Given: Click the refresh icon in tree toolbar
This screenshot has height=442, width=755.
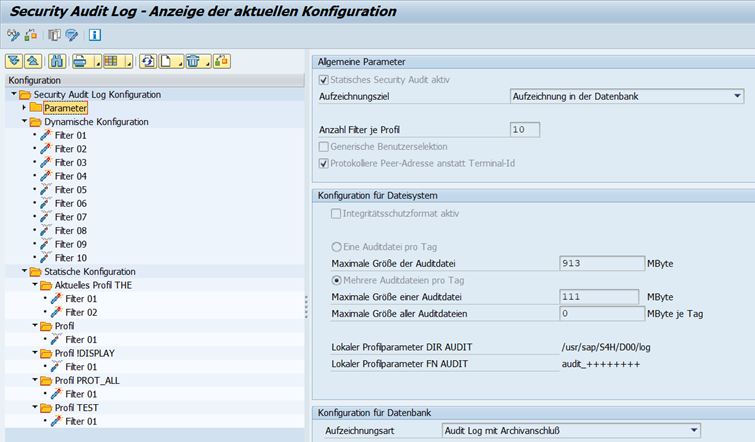Looking at the screenshot, I should [147, 62].
